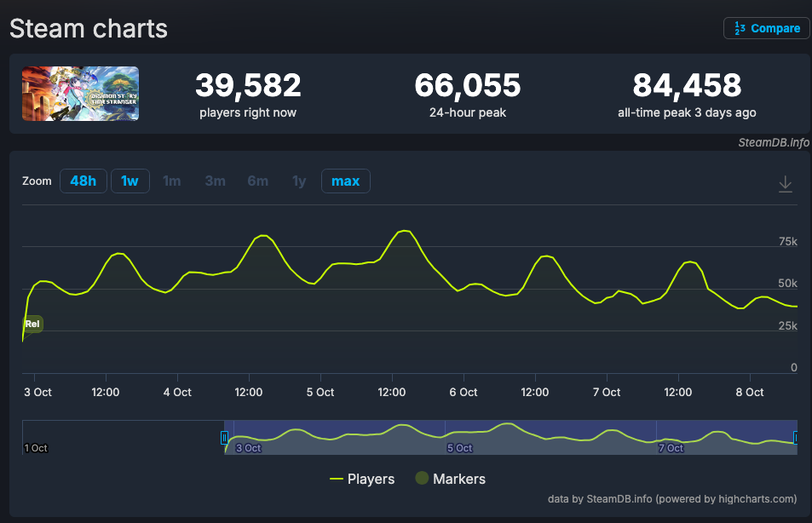This screenshot has height=523, width=812.
Task: Click the 66,055 24-hour peak figure
Action: [x=467, y=86]
